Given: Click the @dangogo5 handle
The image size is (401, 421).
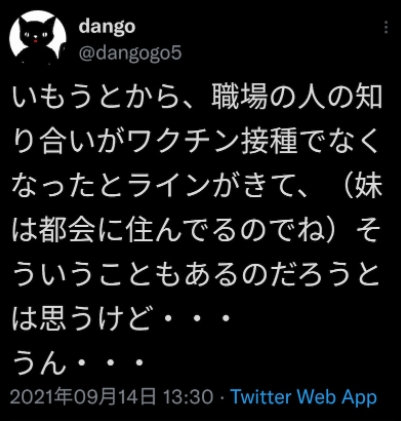Looking at the screenshot, I should [x=130, y=53].
